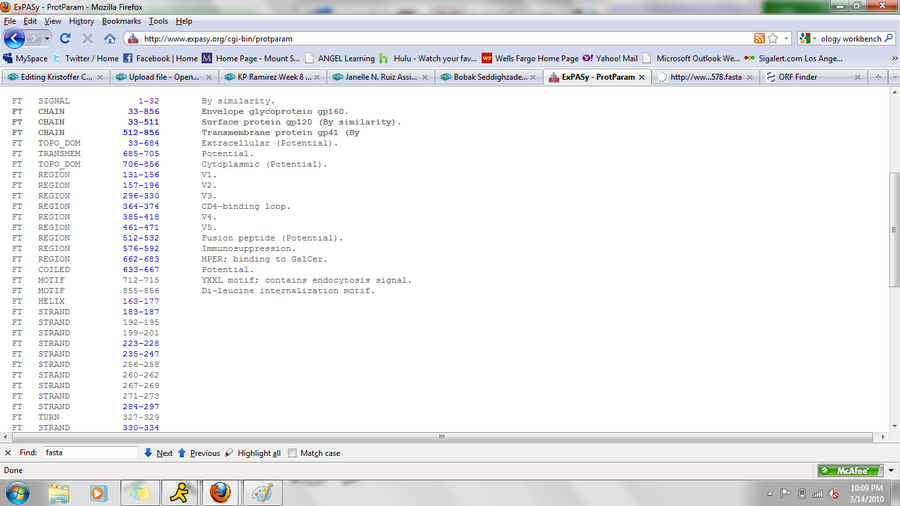Open the tab list dropdown arrow
Image resolution: width=900 pixels, height=506 pixels.
coord(892,76)
